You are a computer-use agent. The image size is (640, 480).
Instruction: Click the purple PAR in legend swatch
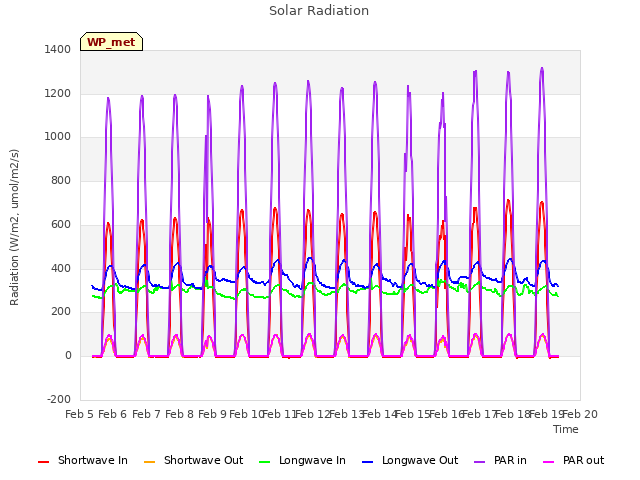click(480, 462)
